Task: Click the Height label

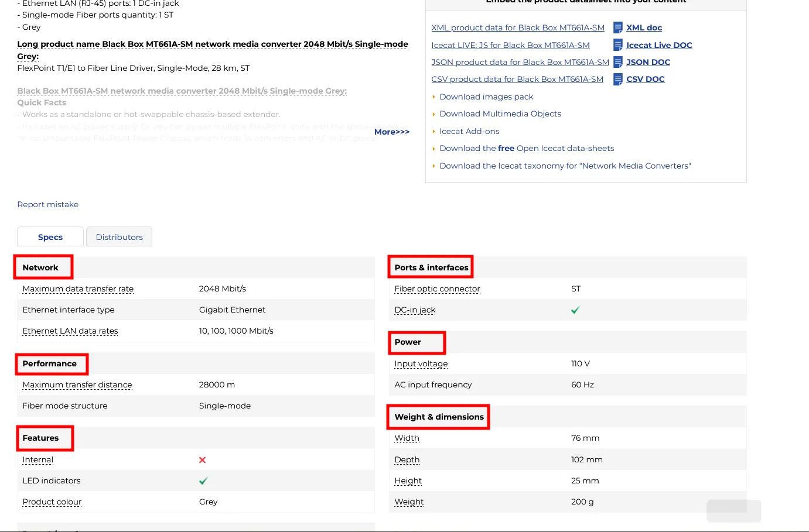Action: 408,480
